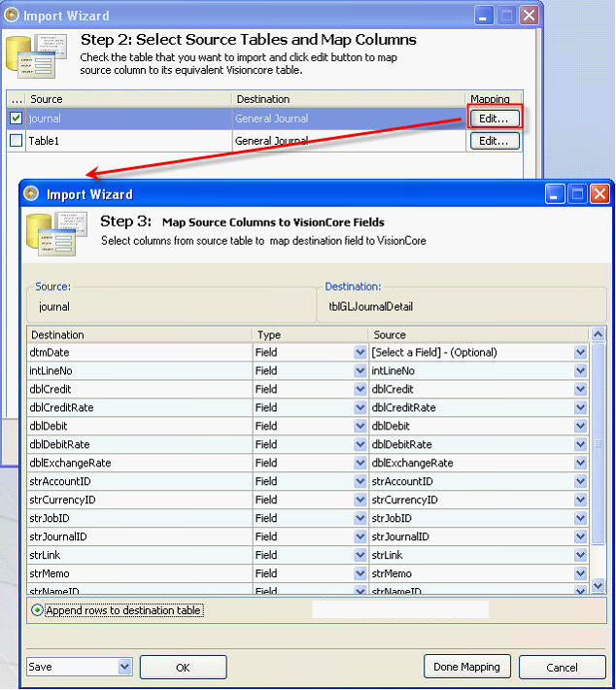Open Type dropdown for strJournalID
616x690 pixels.
click(x=359, y=536)
